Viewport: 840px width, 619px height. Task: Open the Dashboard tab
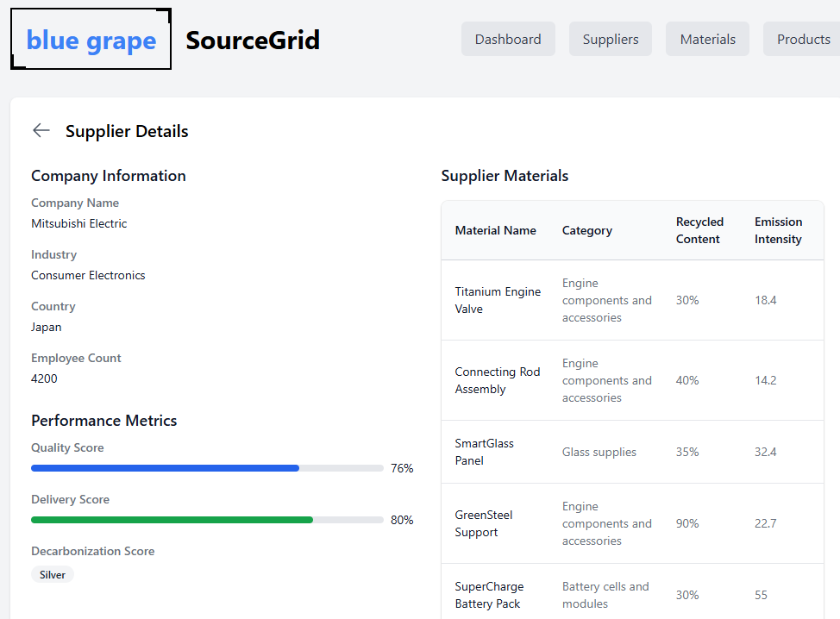[x=508, y=39]
